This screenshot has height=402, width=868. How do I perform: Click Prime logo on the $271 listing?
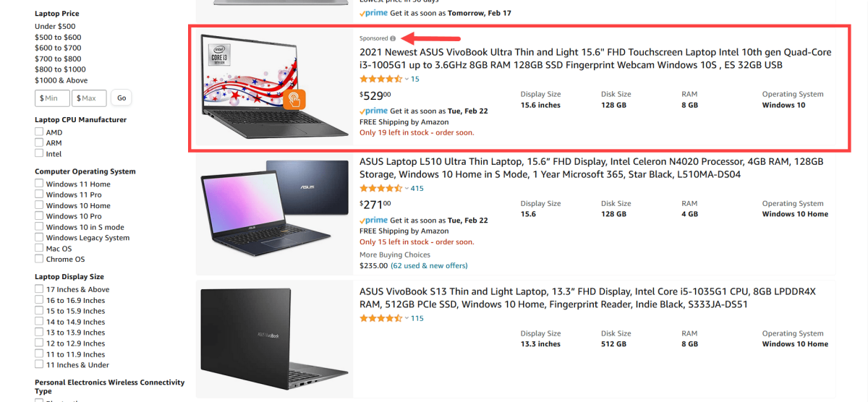(373, 221)
